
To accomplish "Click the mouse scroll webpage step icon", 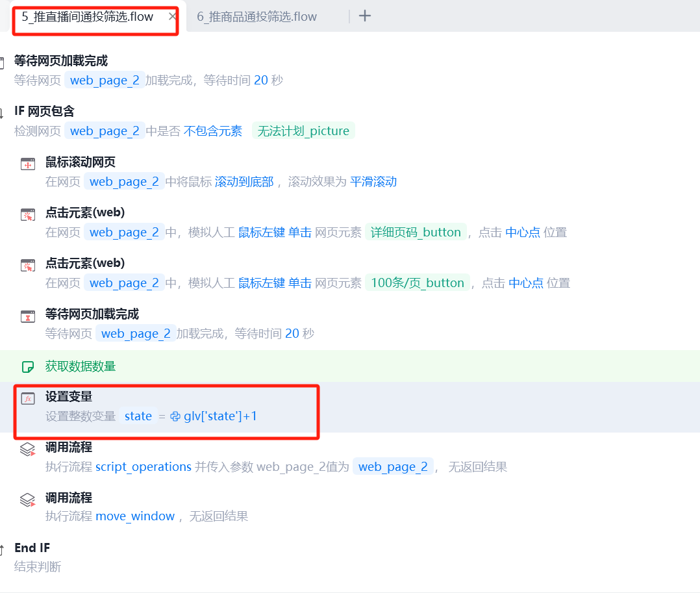I will (28, 164).
